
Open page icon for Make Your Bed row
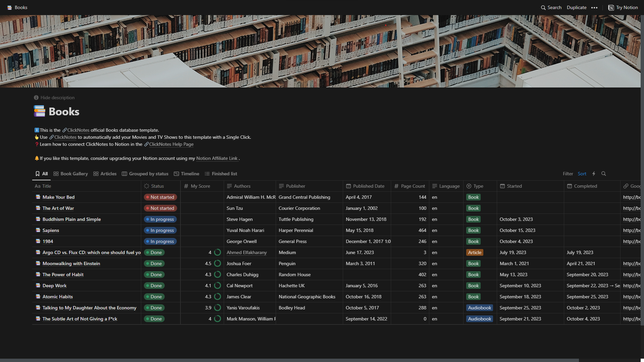(38, 197)
